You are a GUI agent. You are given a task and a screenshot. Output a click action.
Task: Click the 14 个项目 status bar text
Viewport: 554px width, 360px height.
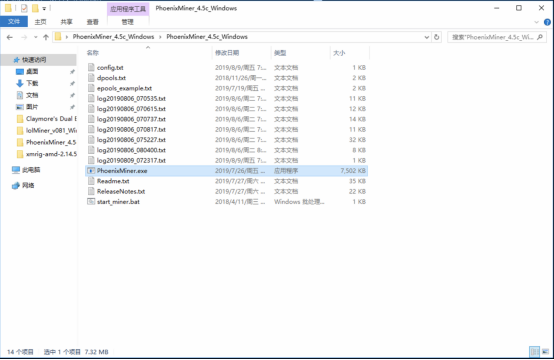tap(20, 352)
